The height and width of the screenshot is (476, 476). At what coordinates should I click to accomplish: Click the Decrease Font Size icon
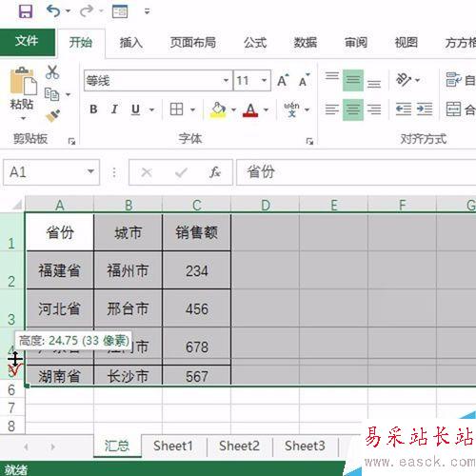pos(304,80)
